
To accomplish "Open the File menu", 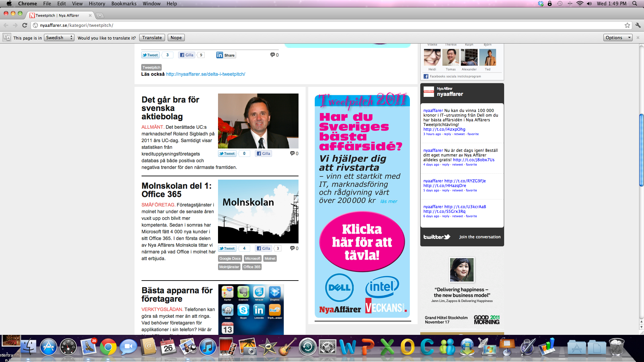I will click(x=47, y=4).
